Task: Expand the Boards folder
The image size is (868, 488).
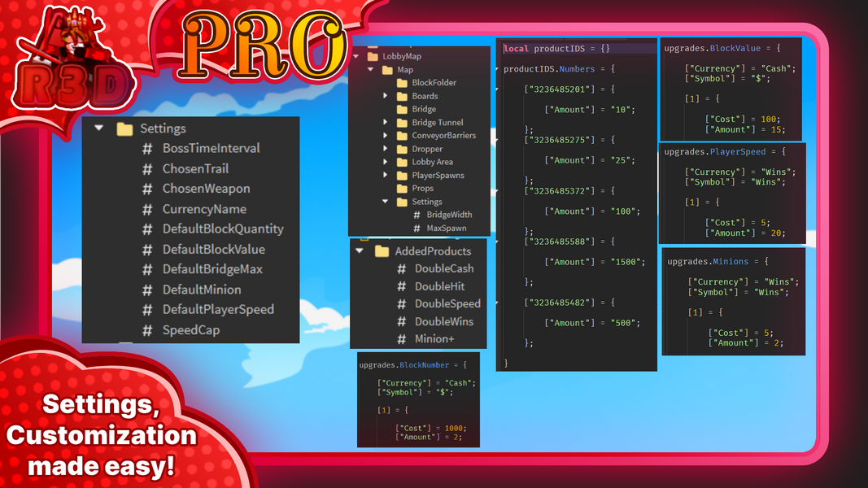Action: (386, 96)
